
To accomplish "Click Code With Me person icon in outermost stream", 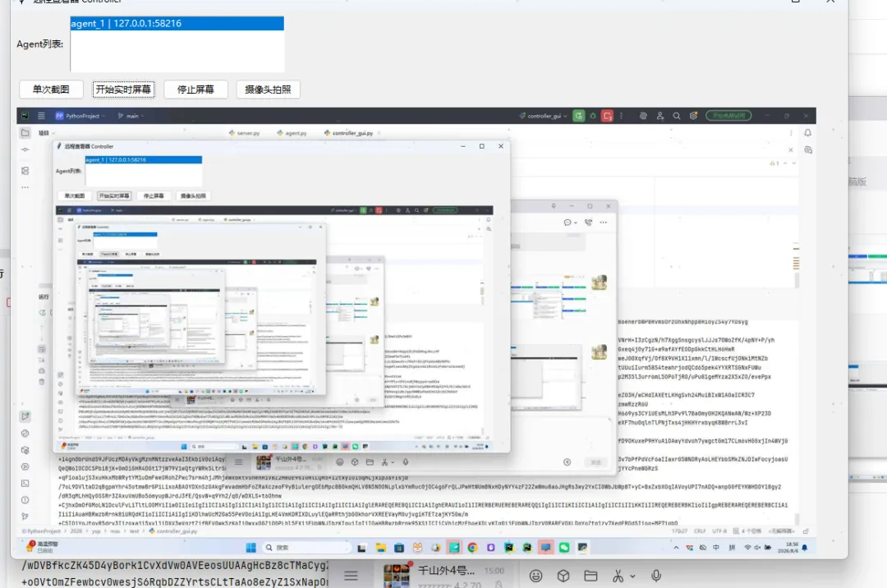I will tap(660, 116).
